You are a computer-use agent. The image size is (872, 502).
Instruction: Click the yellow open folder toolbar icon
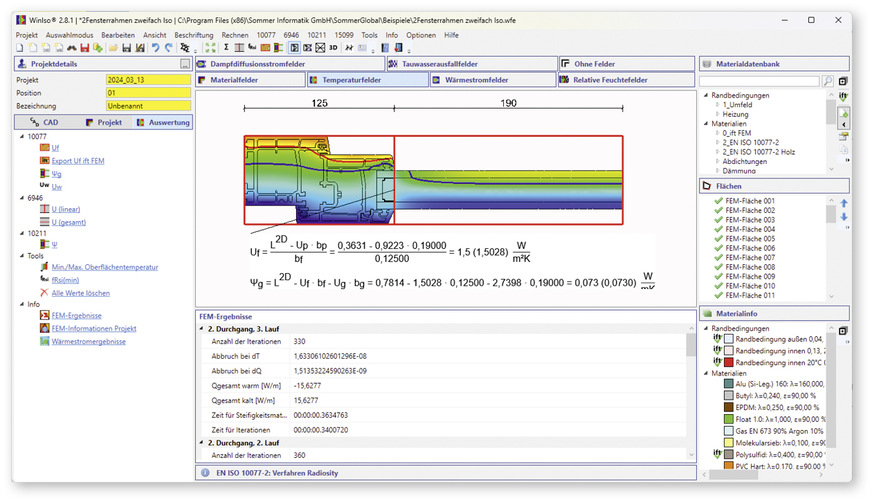point(113,48)
